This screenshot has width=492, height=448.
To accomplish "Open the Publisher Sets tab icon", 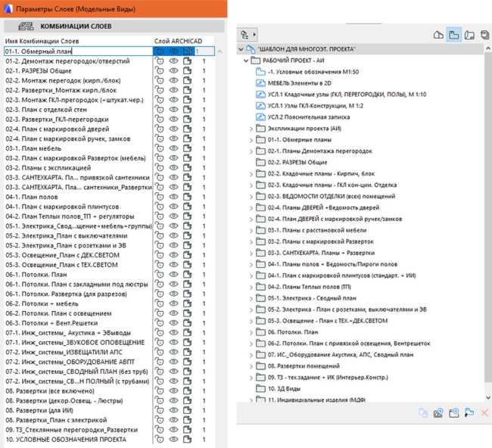I will [x=484, y=35].
